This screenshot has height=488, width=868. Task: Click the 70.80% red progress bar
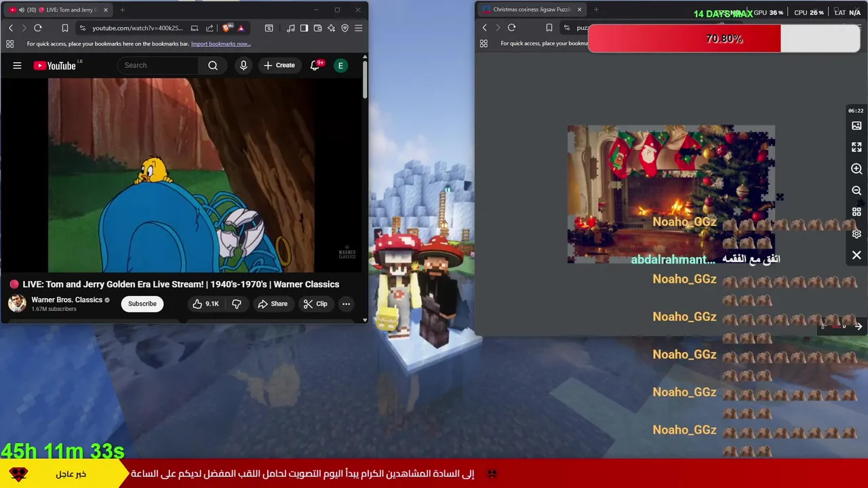pos(724,39)
